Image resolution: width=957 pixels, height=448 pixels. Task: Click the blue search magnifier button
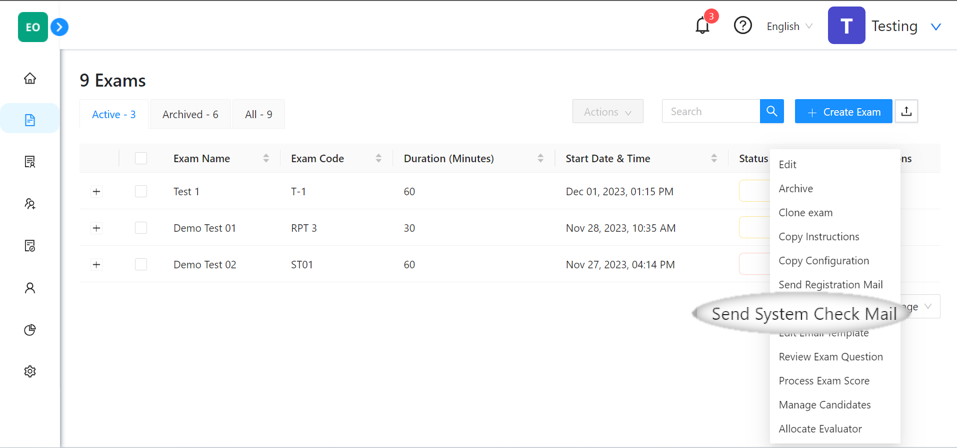[x=771, y=112]
